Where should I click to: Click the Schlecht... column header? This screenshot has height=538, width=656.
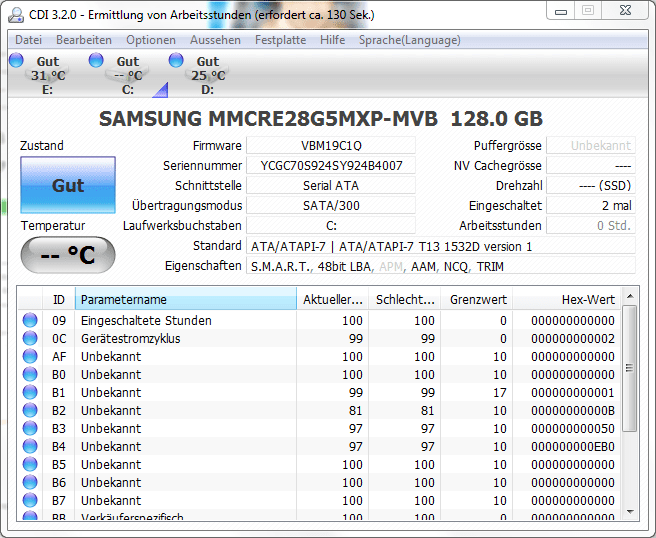pyautogui.click(x=405, y=300)
